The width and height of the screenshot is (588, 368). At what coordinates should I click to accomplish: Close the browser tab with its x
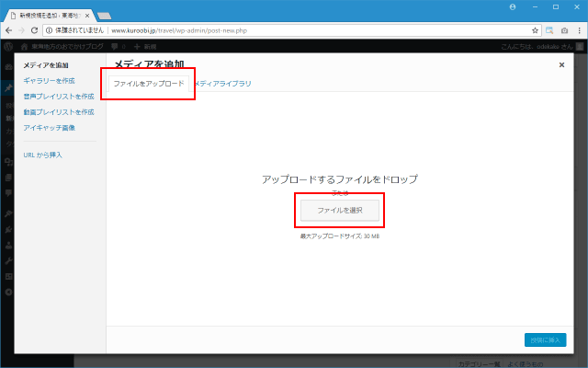87,16
